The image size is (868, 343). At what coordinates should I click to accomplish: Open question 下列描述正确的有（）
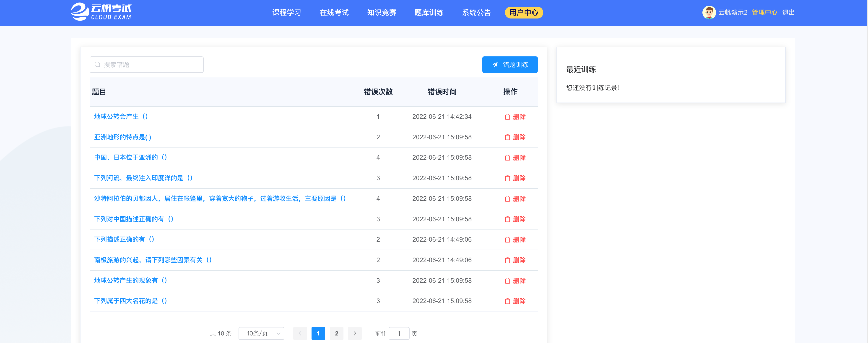pyautogui.click(x=124, y=239)
